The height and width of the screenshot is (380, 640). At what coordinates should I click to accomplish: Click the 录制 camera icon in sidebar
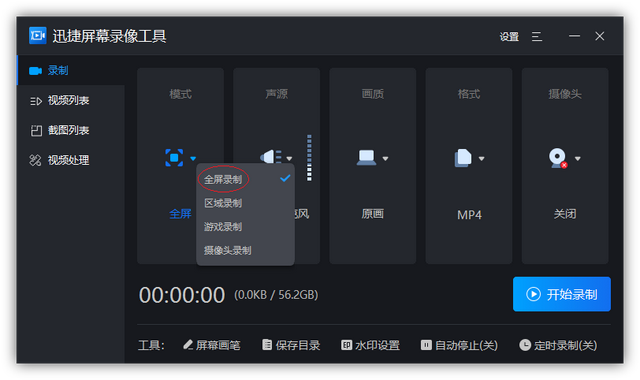click(x=36, y=71)
